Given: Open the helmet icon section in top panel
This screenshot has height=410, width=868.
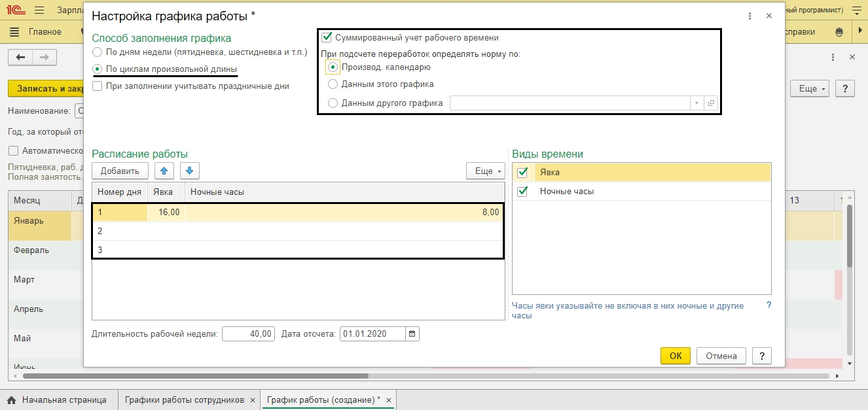Looking at the screenshot, I should [839, 31].
